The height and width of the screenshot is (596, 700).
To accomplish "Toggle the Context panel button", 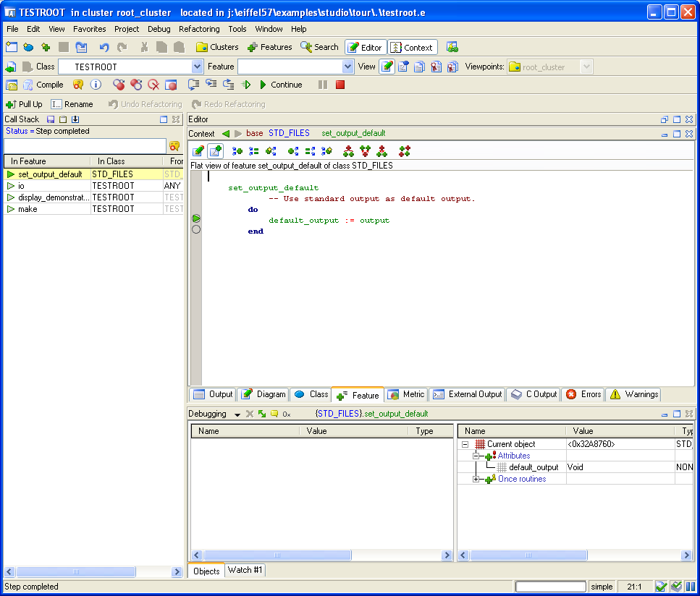I will (412, 47).
